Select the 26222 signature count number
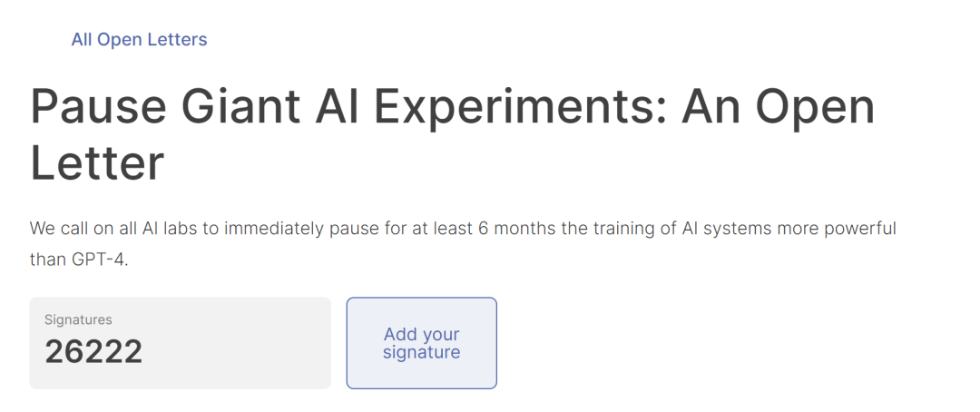Image resolution: width=980 pixels, height=412 pixels. coord(93,352)
